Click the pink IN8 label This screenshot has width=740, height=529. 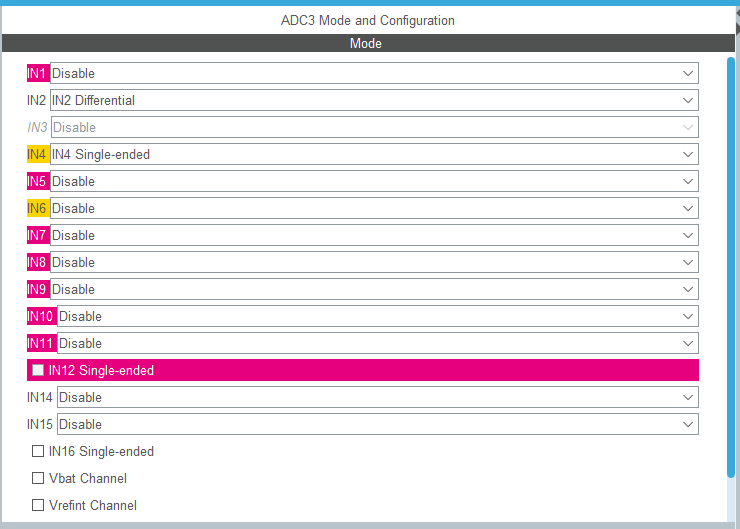tap(38, 262)
